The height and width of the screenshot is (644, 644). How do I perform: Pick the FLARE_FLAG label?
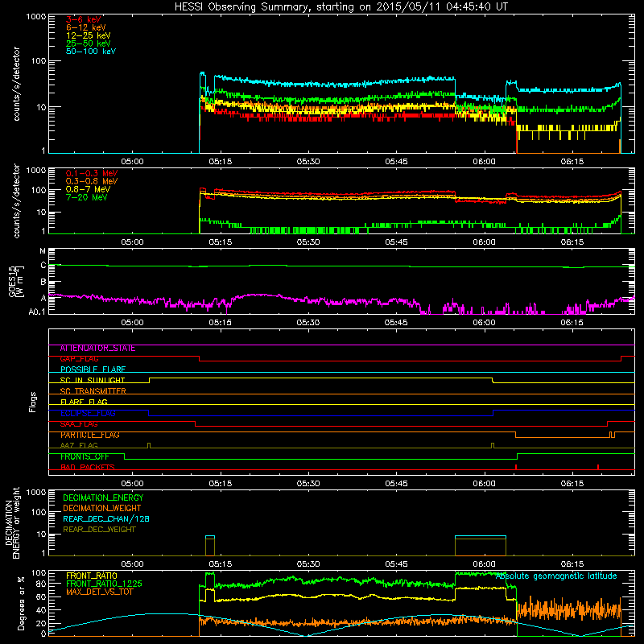point(84,402)
